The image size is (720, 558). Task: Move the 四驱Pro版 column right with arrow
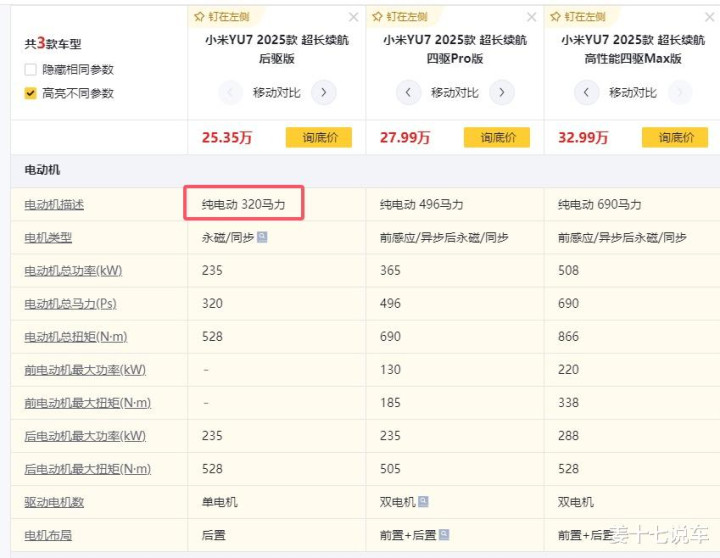[x=502, y=92]
